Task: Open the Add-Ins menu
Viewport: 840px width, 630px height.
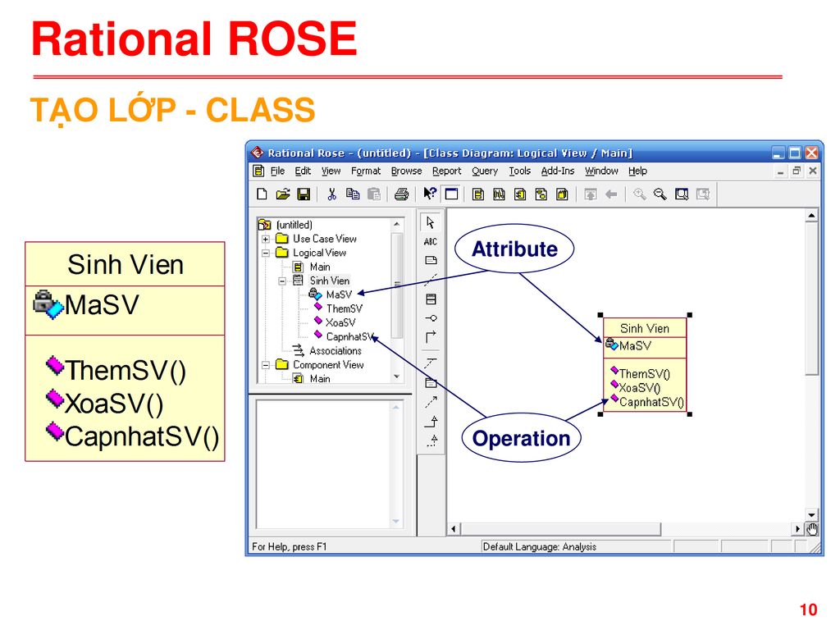Action: (x=558, y=171)
